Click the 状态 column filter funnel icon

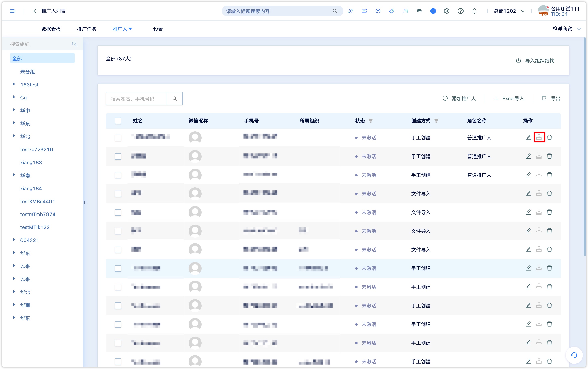point(370,121)
